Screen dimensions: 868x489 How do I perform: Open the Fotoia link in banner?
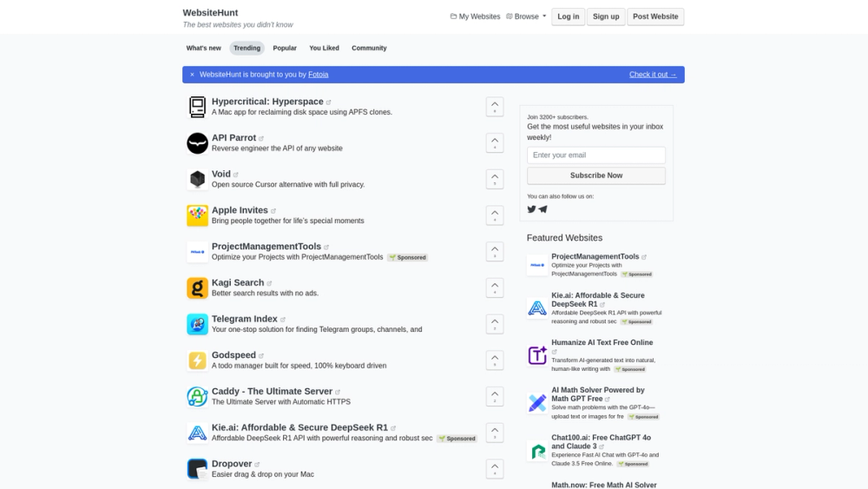pyautogui.click(x=319, y=75)
